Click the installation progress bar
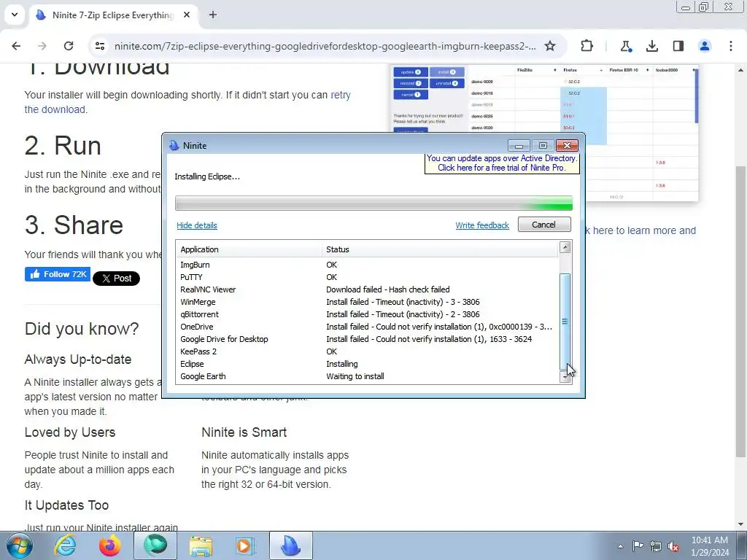Screen dimensions: 747x560 point(373,203)
